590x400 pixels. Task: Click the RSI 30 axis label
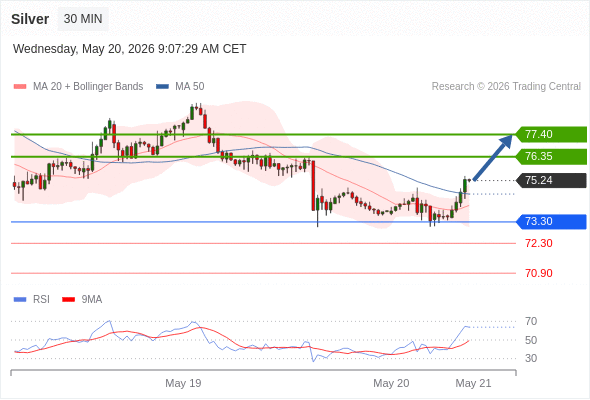531,358
